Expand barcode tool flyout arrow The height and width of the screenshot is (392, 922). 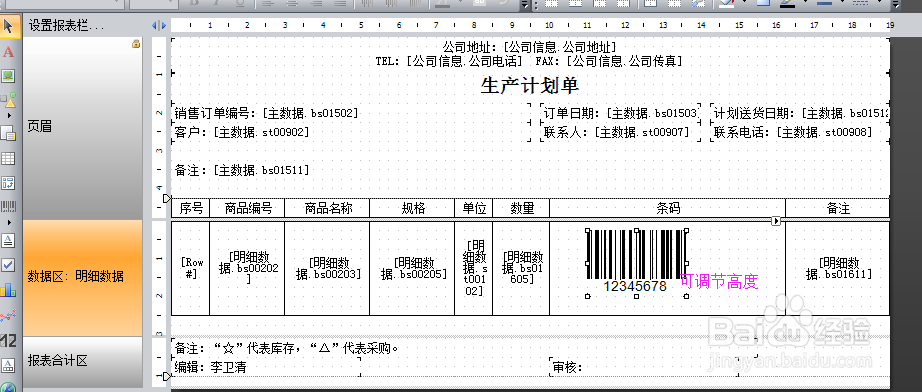8,223
